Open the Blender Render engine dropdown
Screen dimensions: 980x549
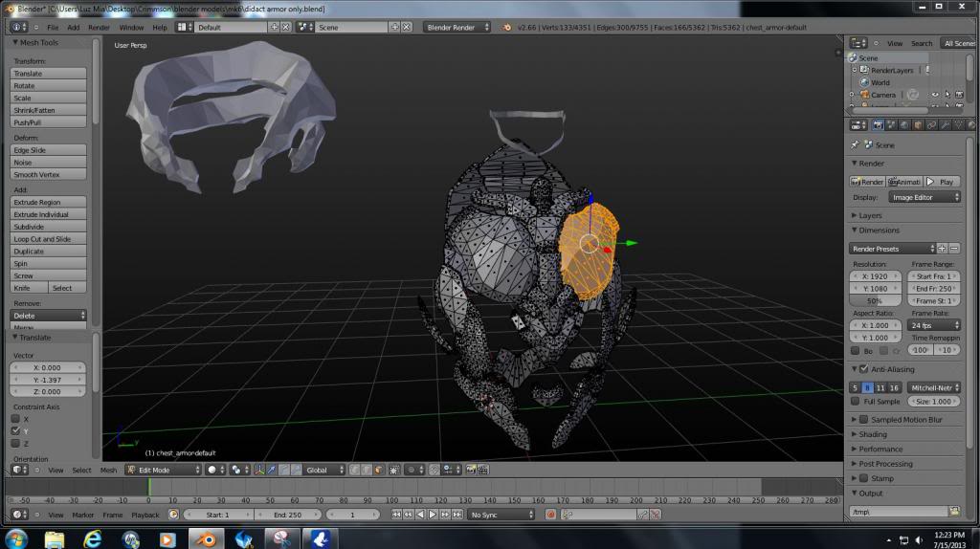click(x=457, y=28)
